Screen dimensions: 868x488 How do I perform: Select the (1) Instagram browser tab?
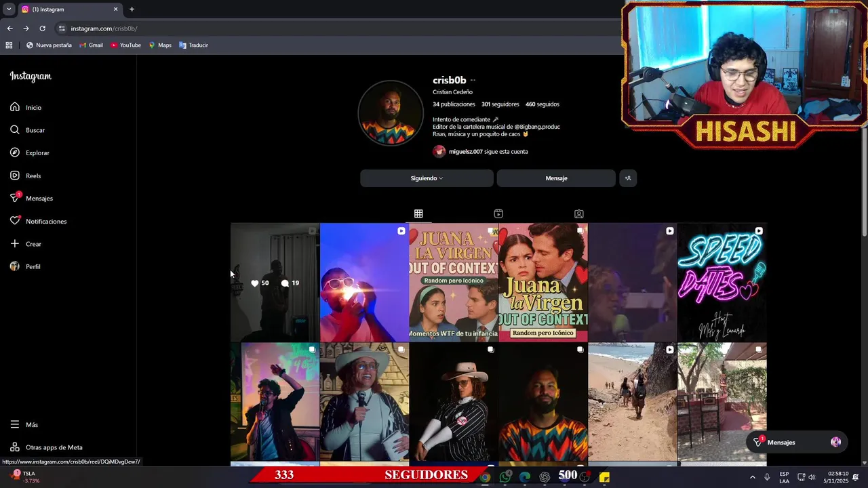click(69, 9)
